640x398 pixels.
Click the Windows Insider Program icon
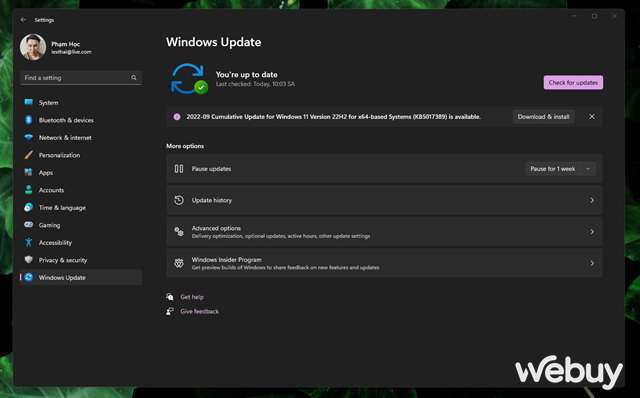point(179,263)
